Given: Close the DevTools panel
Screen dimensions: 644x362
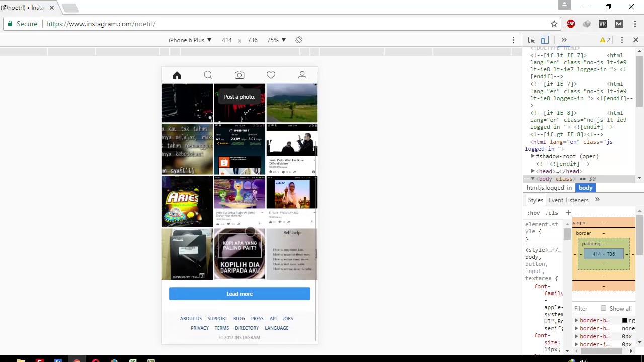Looking at the screenshot, I should 635,40.
